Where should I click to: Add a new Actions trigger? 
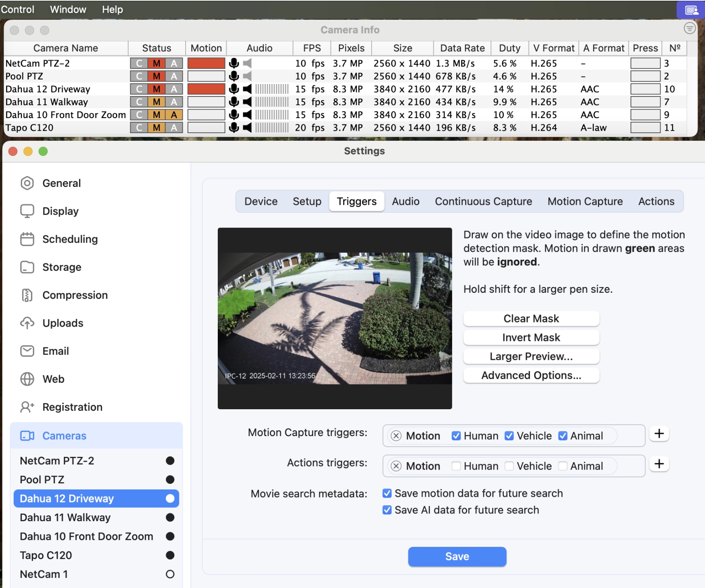[x=659, y=464]
